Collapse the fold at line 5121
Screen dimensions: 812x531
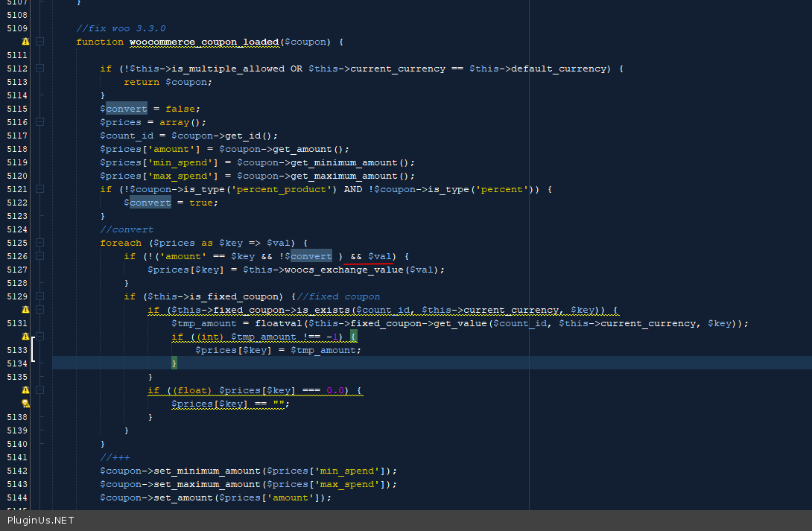(40, 189)
